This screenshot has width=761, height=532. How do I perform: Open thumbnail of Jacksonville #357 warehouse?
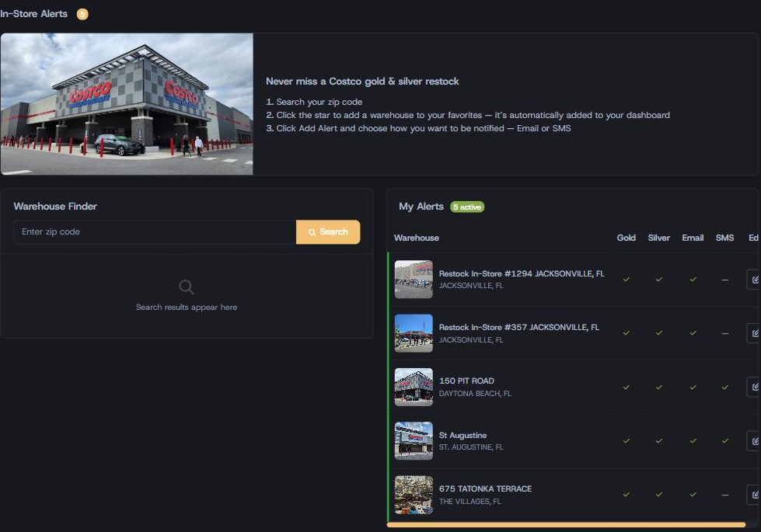414,333
